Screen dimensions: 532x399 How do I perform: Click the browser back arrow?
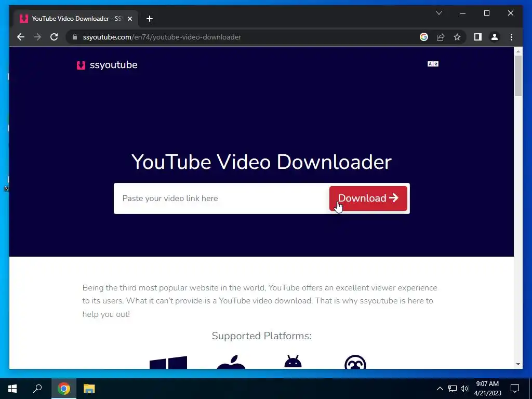(x=21, y=37)
